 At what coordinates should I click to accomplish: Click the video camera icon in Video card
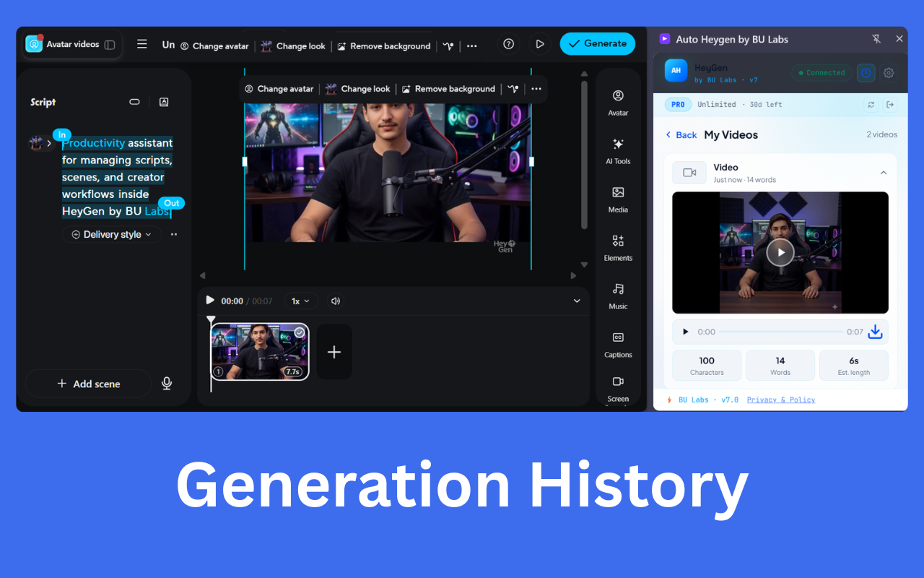pos(689,173)
